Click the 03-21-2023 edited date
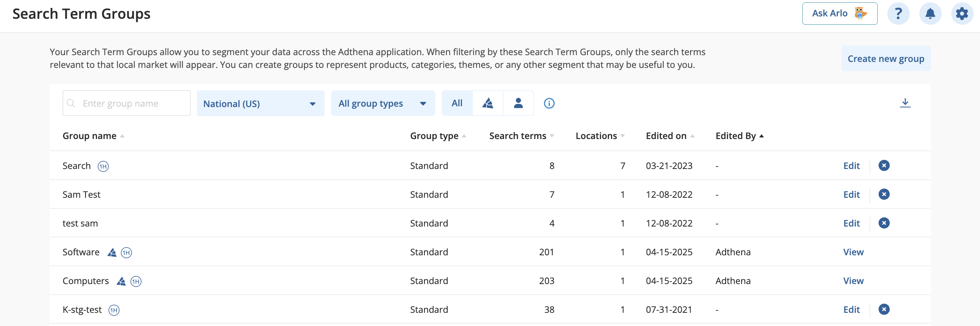 (x=669, y=166)
